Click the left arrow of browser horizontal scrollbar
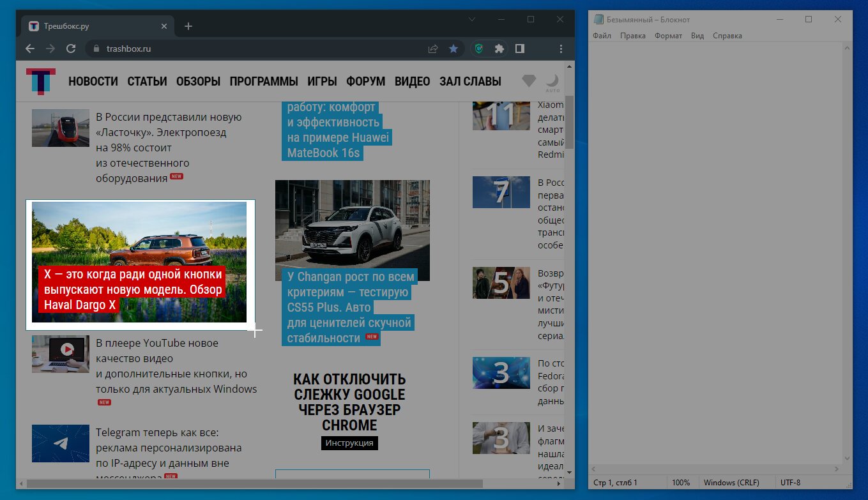This screenshot has height=500, width=868. point(20,483)
